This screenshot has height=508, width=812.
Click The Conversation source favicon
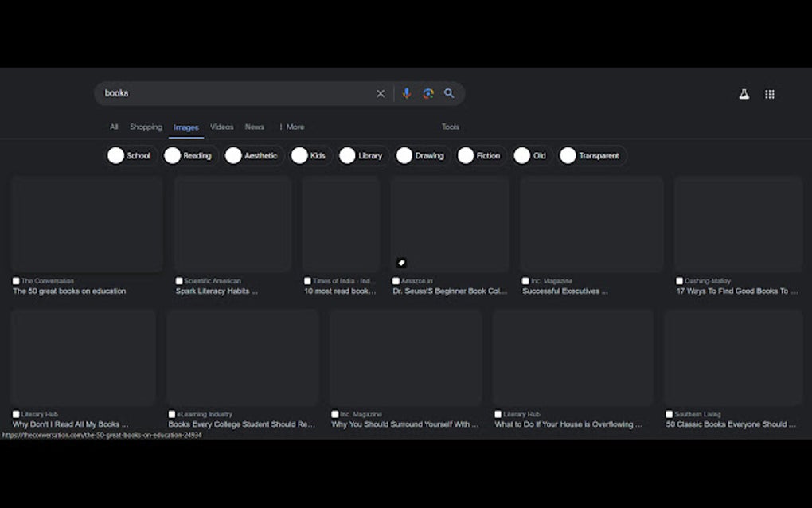coord(15,280)
